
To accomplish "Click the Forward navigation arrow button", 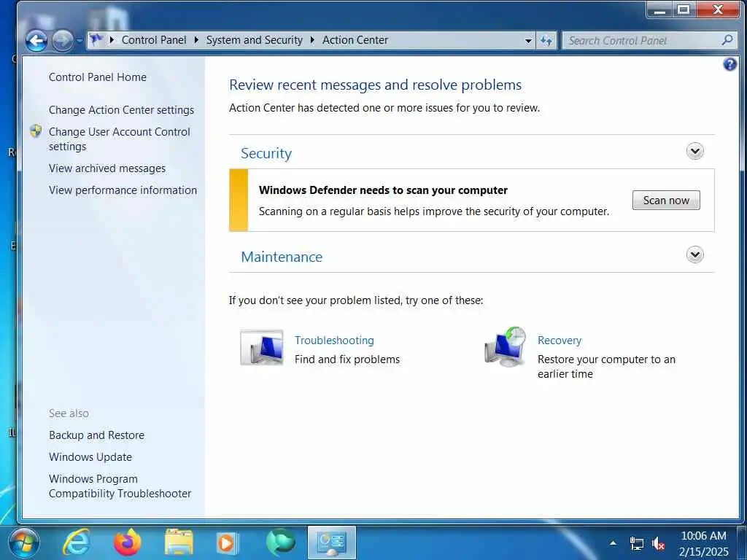I will (63, 41).
